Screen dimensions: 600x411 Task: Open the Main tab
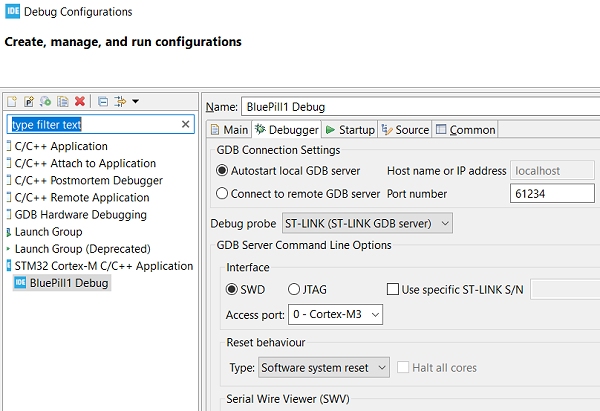(229, 130)
